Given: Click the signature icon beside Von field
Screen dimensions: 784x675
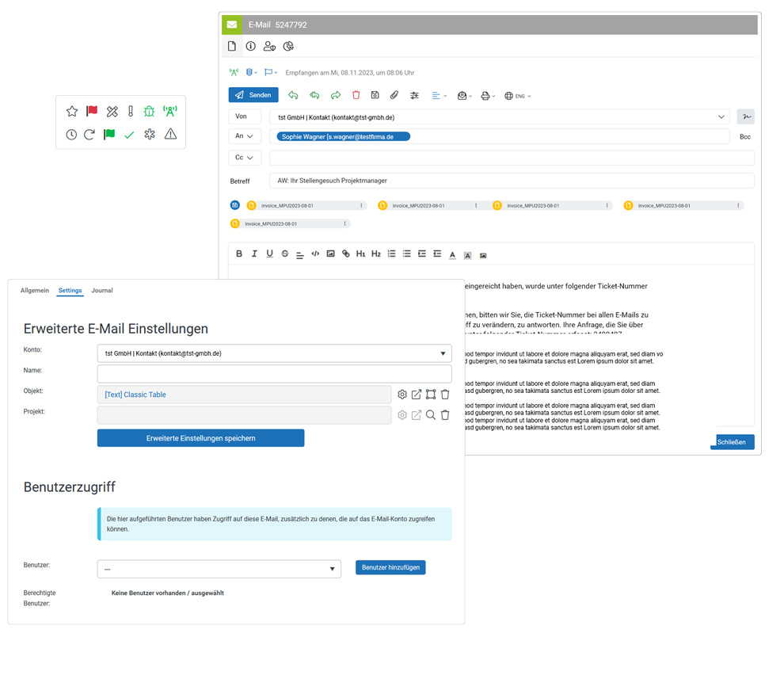Looking at the screenshot, I should 745,116.
